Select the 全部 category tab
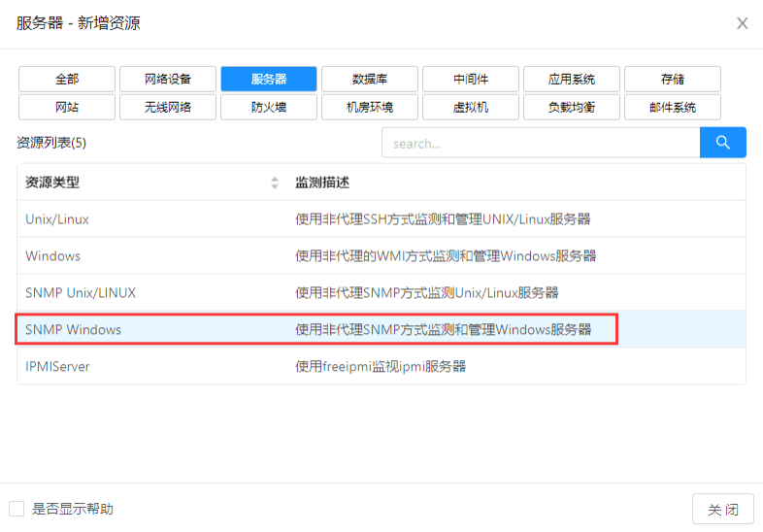763x532 pixels. pyautogui.click(x=67, y=79)
